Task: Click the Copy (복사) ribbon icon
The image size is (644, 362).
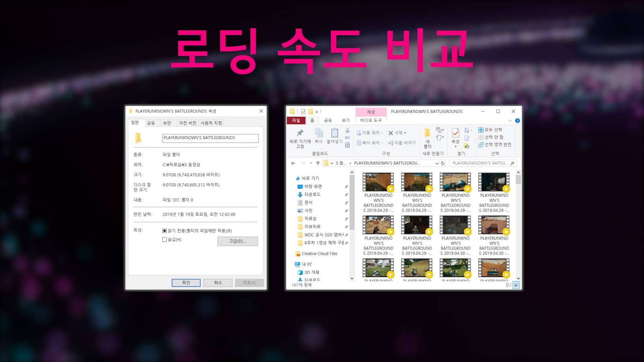Action: click(319, 133)
